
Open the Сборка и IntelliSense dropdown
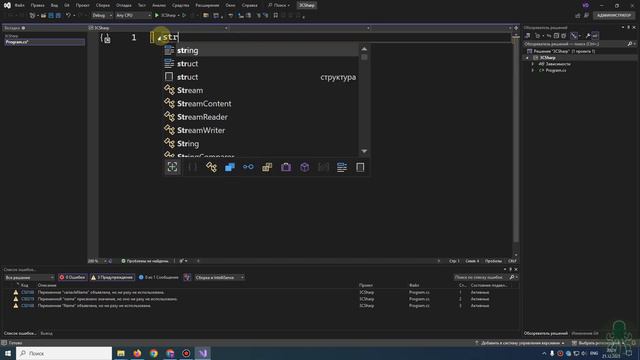[x=219, y=278]
